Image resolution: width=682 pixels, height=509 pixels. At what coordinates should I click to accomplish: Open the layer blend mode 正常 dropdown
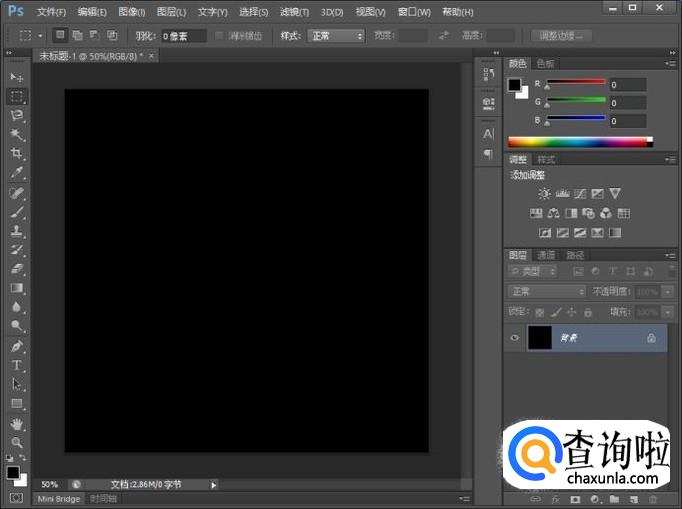pos(547,291)
